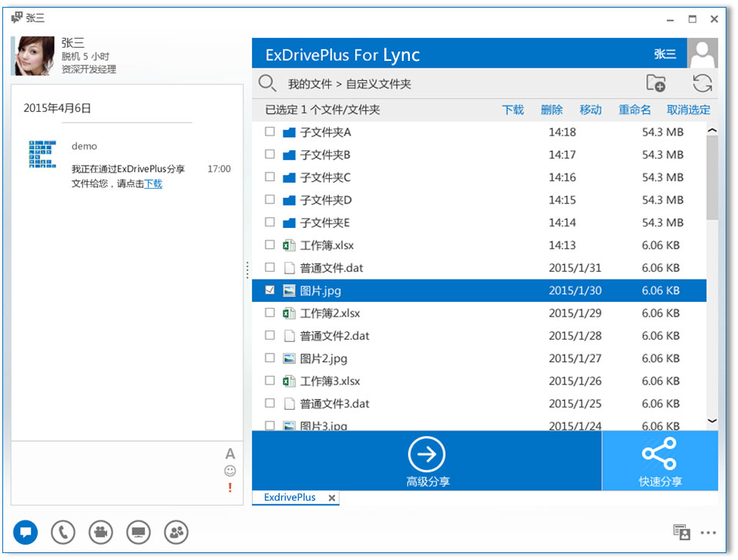Viewport: 738px width, 560px height.
Task: Click 张三 name in the ExDrivePlus header
Action: [x=665, y=54]
